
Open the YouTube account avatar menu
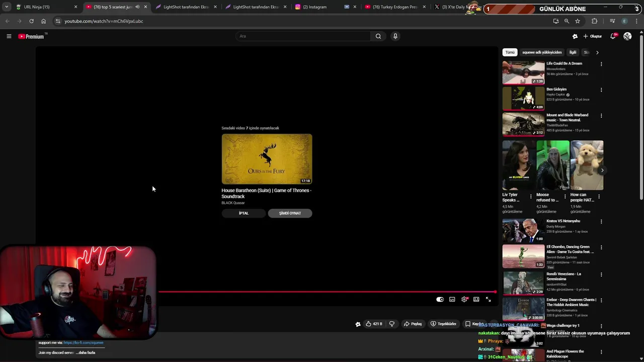[627, 36]
